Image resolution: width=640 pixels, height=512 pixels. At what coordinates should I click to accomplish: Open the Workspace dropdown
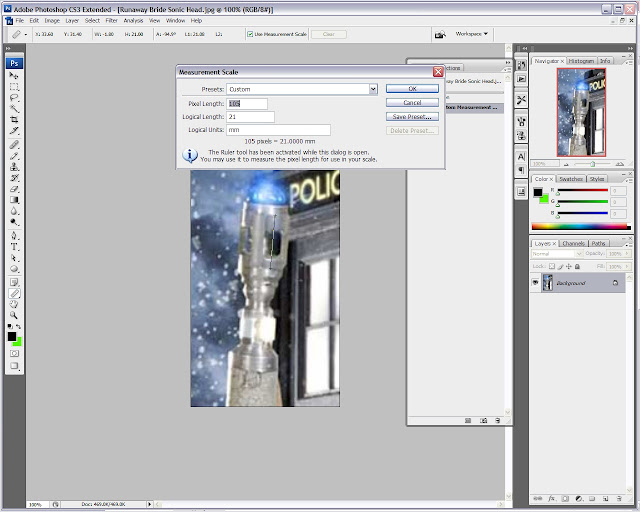471,34
